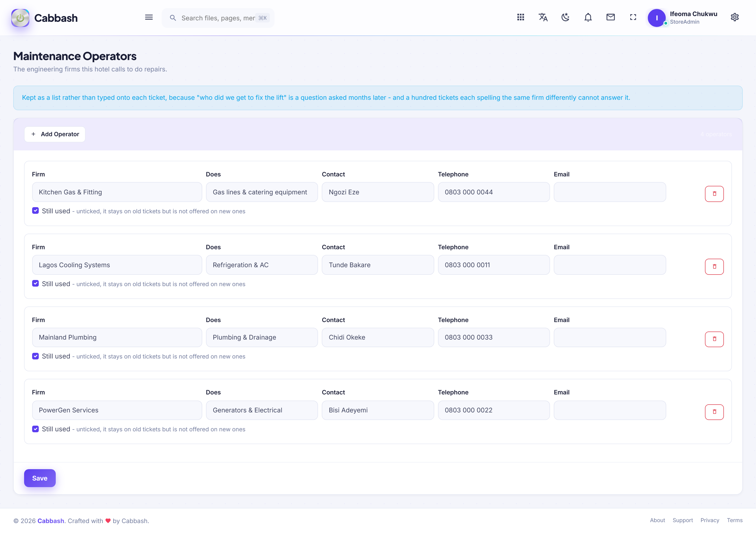Screen dimensions: 756x533
Task: Untick Still used for Lagos Cooling Systems
Action: click(36, 284)
